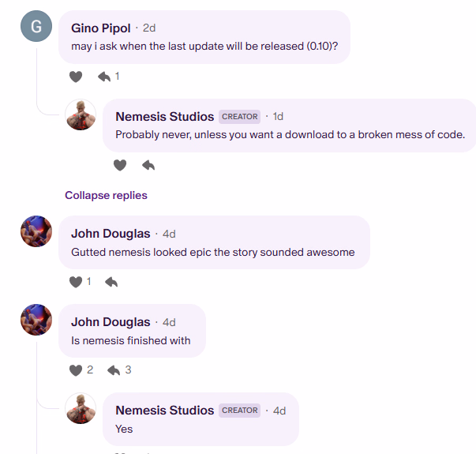
Task: Open Nemesis Studios name in first reply
Action: point(164,117)
